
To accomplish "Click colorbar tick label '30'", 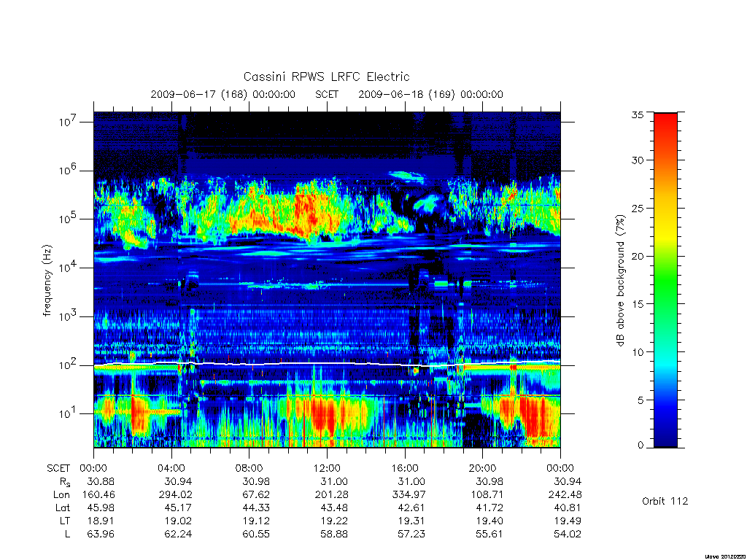I will coord(638,160).
